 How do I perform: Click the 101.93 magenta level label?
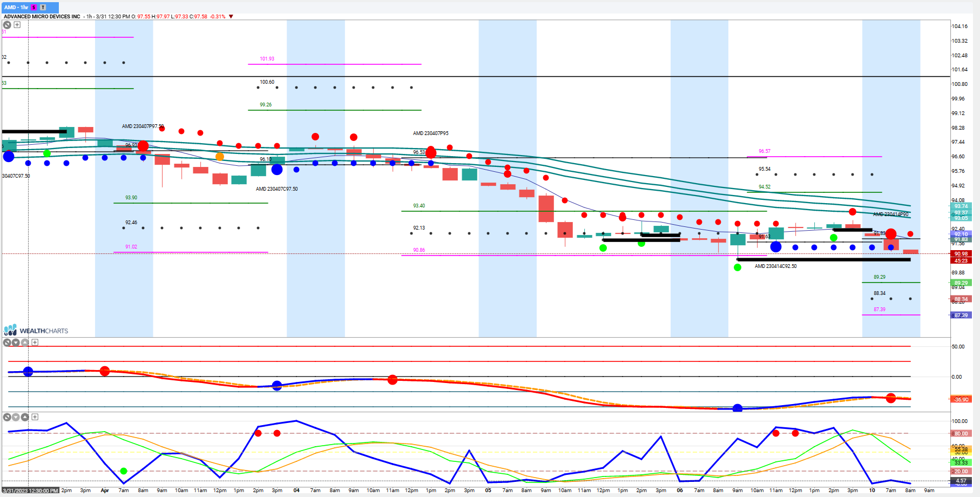267,59
